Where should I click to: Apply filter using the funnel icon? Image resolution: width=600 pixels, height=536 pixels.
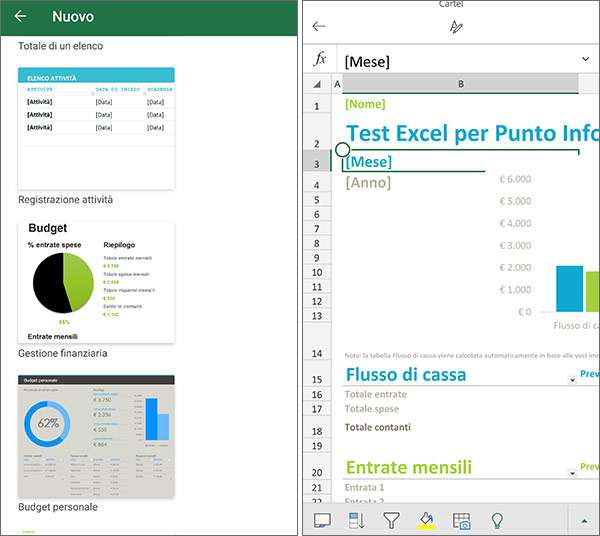[391, 520]
